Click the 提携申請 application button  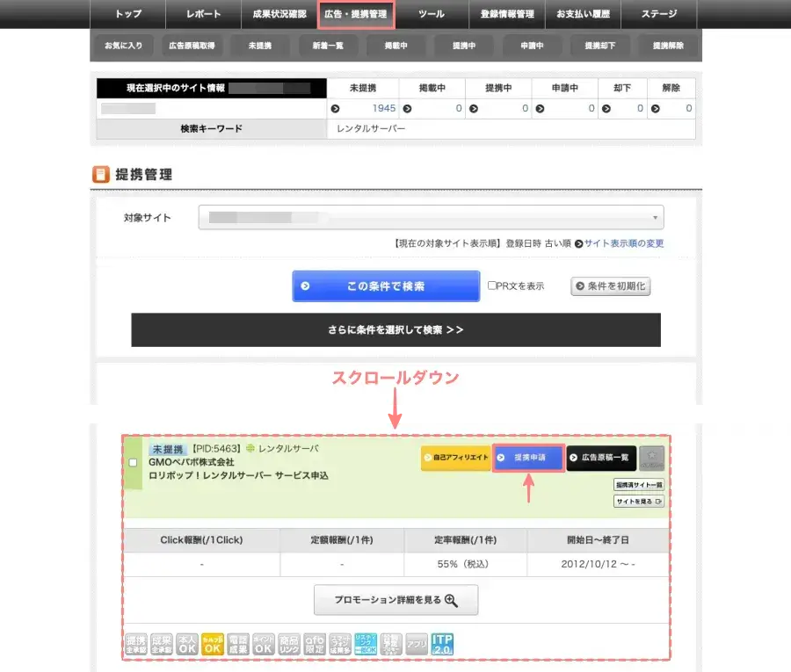click(x=529, y=458)
